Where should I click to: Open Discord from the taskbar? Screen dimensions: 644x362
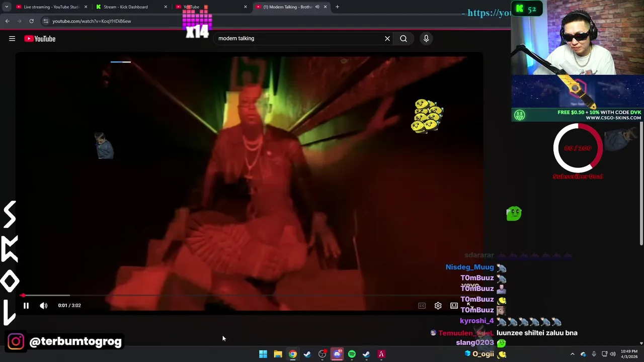pos(337,354)
